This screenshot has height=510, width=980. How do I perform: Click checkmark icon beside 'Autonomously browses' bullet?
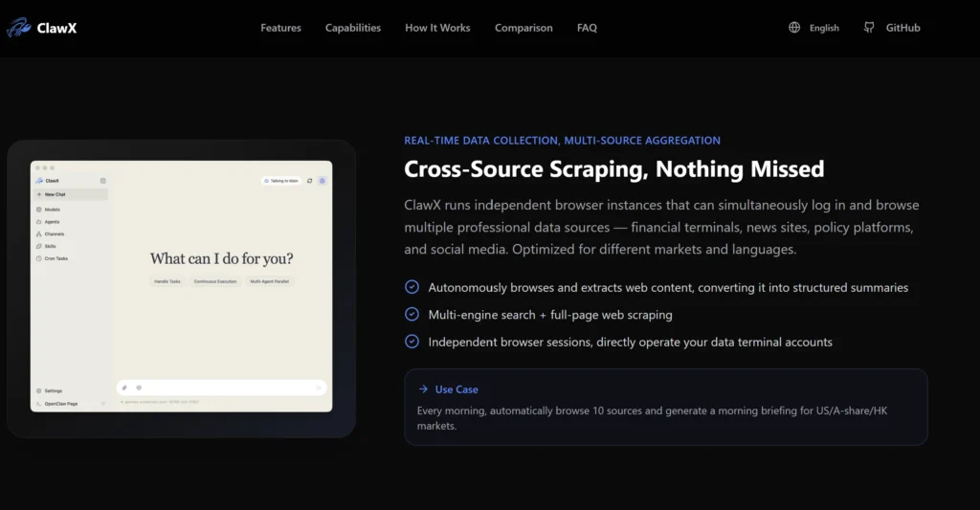click(412, 287)
